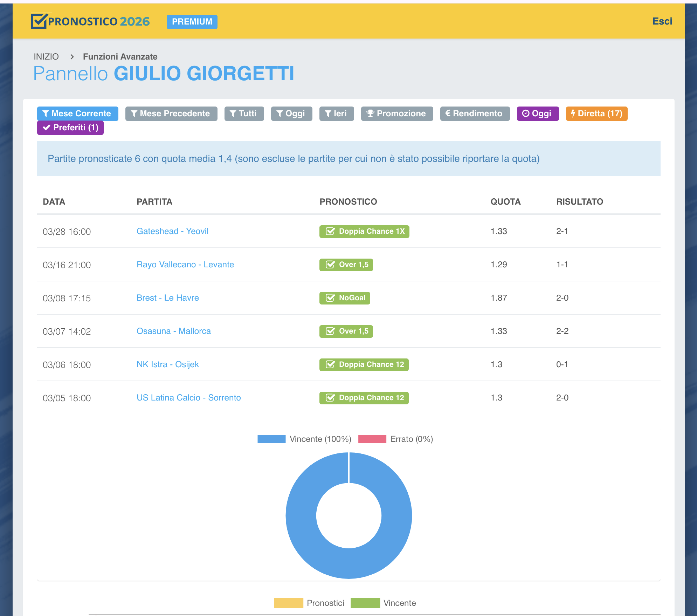Toggle Vincente blue legend swatch
Viewport: 697px width, 616px height.
pyautogui.click(x=271, y=439)
